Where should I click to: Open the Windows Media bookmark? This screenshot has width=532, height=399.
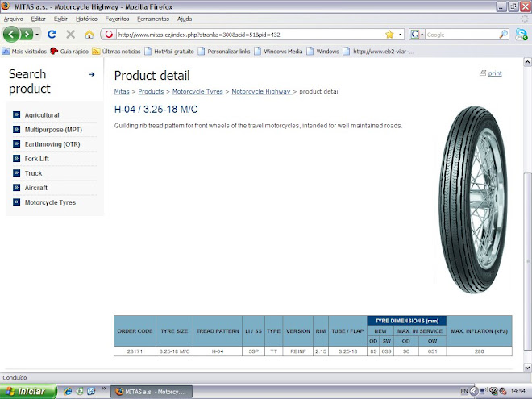[279, 52]
